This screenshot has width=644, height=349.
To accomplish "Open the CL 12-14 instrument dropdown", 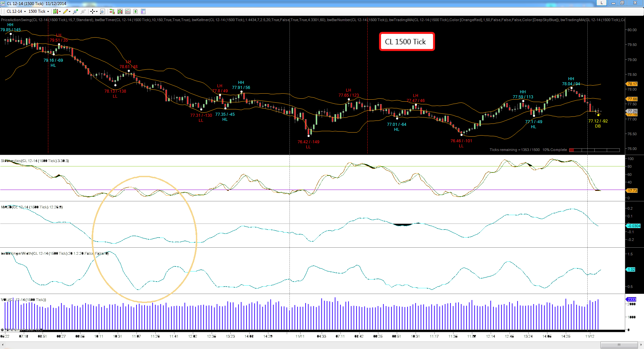I will (16, 11).
